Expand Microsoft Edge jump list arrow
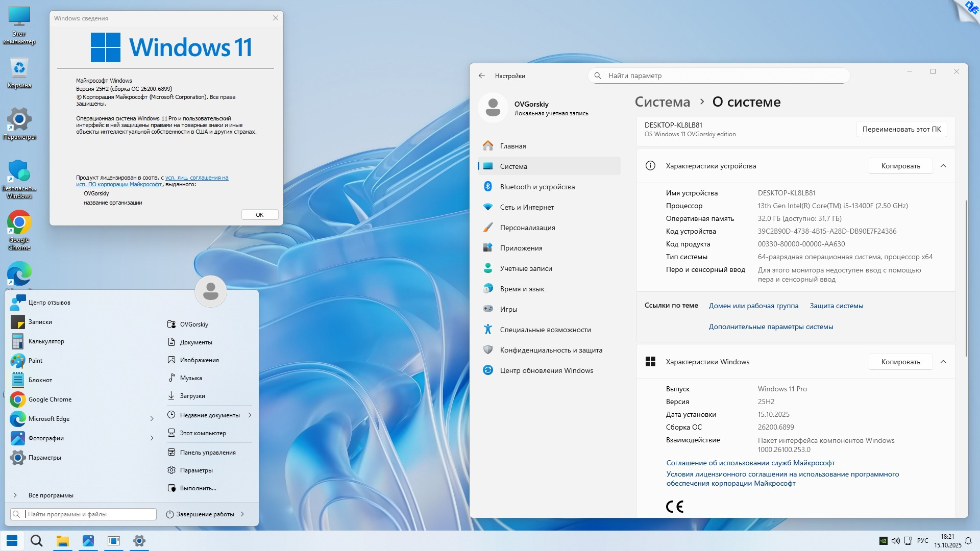The height and width of the screenshot is (551, 980). [x=152, y=419]
